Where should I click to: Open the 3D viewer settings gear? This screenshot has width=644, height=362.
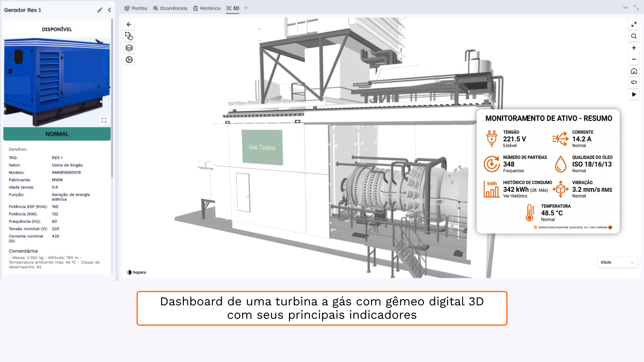coord(129,60)
